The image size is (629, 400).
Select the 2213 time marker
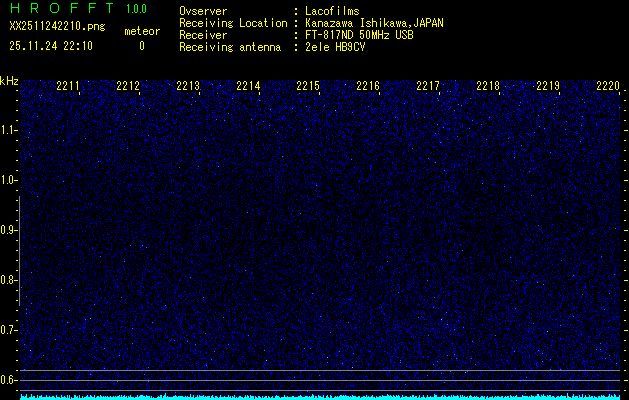pyautogui.click(x=188, y=87)
